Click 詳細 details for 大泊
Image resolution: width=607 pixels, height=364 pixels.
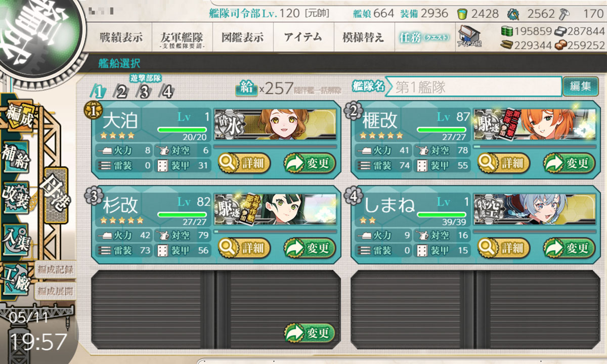(x=244, y=163)
